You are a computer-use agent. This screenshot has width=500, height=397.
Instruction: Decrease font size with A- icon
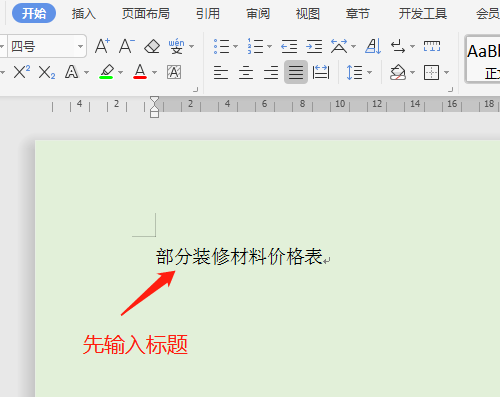127,46
